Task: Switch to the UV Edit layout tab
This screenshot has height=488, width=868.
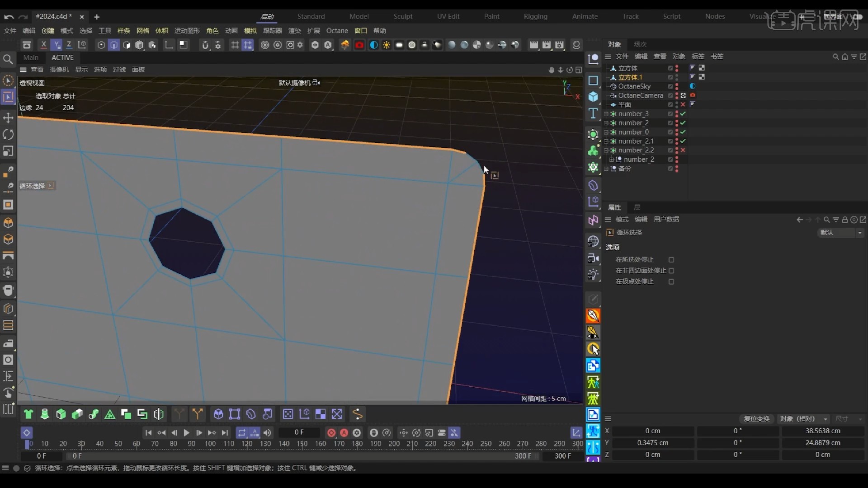Action: pyautogui.click(x=448, y=16)
